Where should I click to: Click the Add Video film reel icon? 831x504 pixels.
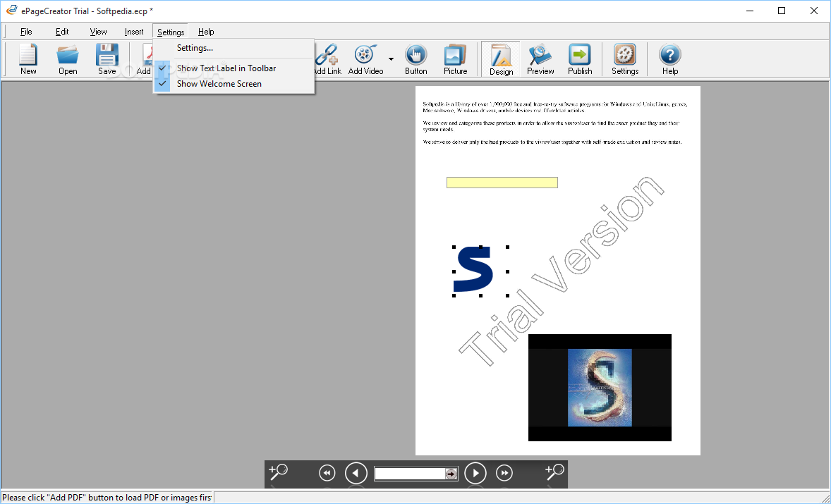[x=365, y=59]
